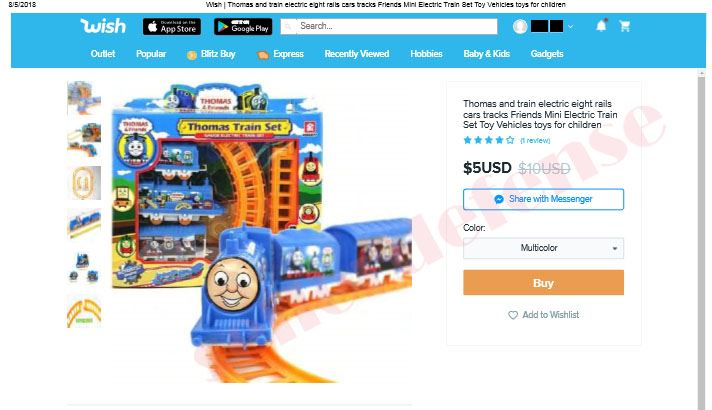Click in the Search input field
The width and height of the screenshot is (712, 410).
389,26
